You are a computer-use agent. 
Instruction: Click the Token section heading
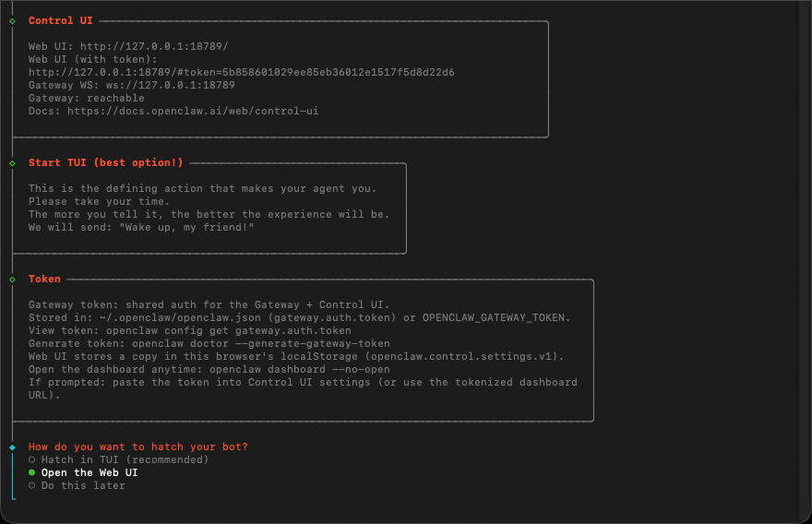(44, 279)
